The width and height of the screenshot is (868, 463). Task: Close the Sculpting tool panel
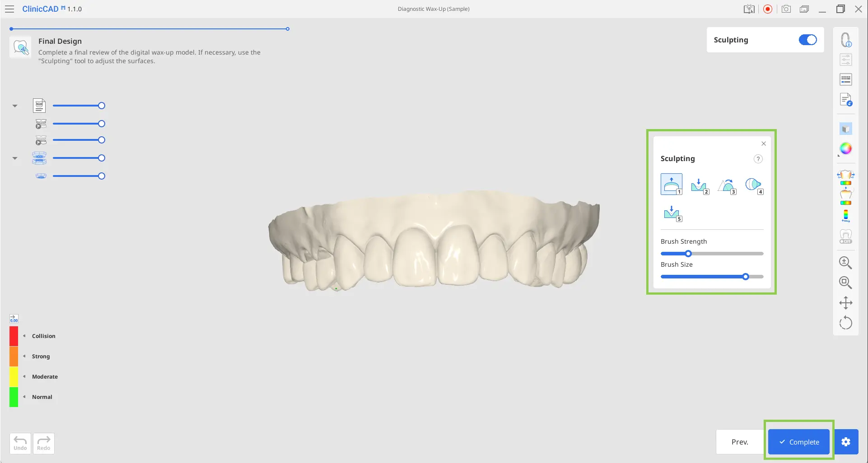point(764,144)
